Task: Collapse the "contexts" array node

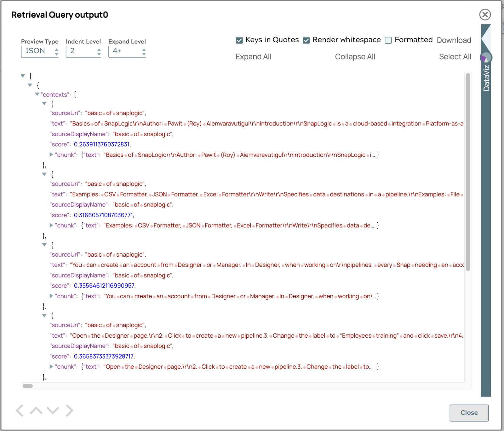Action: pos(37,94)
